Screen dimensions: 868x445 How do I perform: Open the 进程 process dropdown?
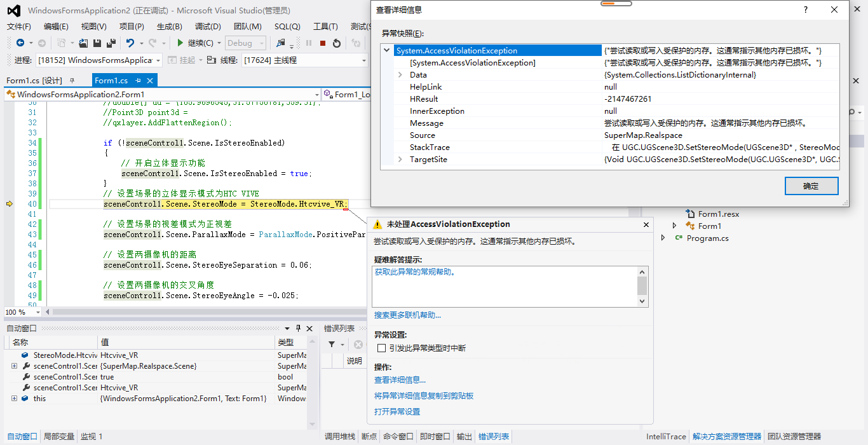point(158,60)
